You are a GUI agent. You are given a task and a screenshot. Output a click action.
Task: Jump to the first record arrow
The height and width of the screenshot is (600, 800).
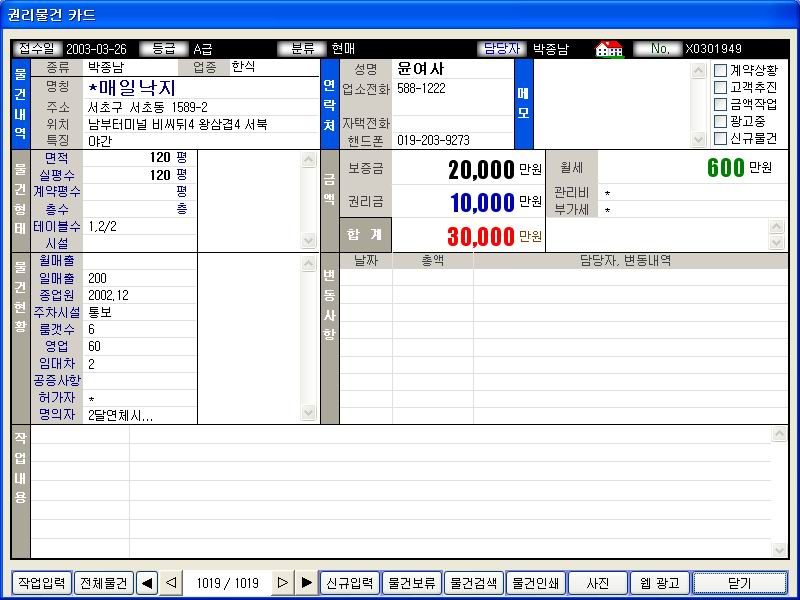point(146,583)
